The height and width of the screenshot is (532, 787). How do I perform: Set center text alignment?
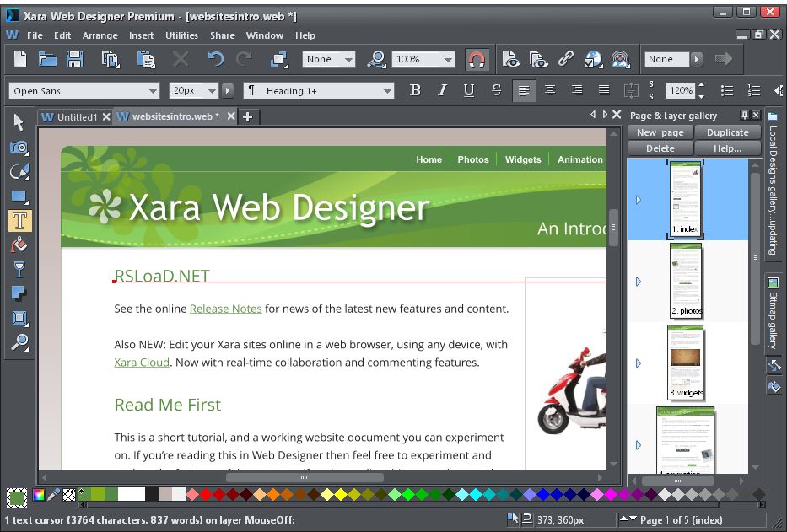pos(550,90)
